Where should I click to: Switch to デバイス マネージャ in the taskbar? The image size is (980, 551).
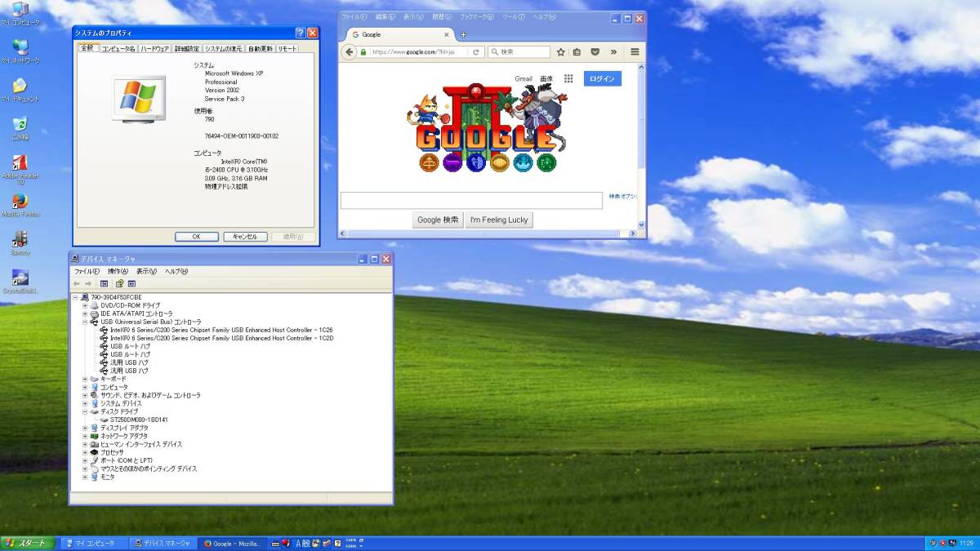tap(162, 543)
